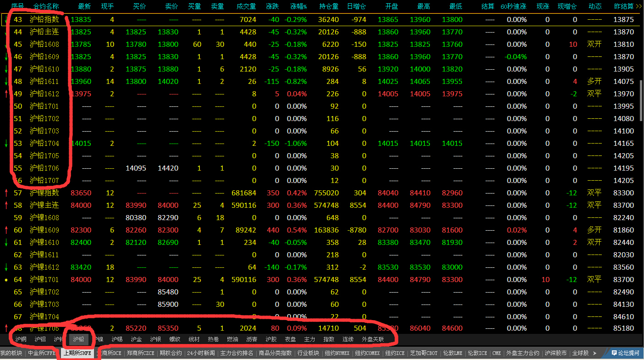This screenshot has width=644, height=360.
Task: Click the yellow dot marker beside 沪镍1701
Action: (x=6, y=280)
